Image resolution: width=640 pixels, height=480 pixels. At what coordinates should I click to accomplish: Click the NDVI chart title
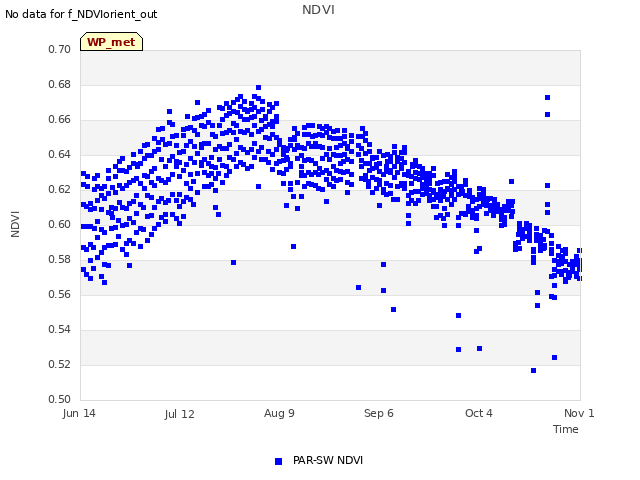click(x=318, y=10)
